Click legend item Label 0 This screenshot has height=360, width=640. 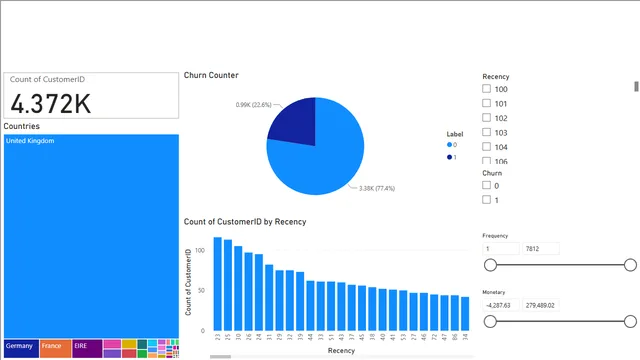click(452, 145)
